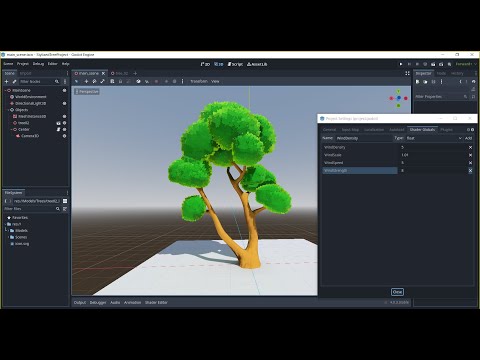Click the pause running project icon
Screen dimensions: 480x360
409,64
